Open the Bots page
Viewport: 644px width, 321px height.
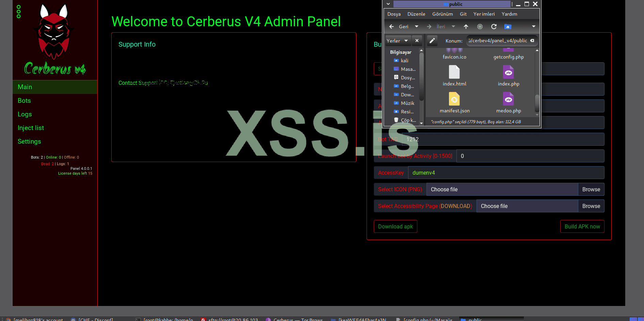[55, 101]
